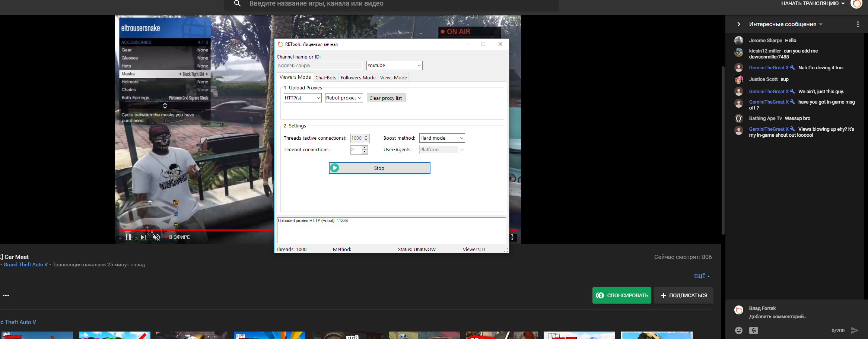Open the Youtube platform dropdown

394,66
